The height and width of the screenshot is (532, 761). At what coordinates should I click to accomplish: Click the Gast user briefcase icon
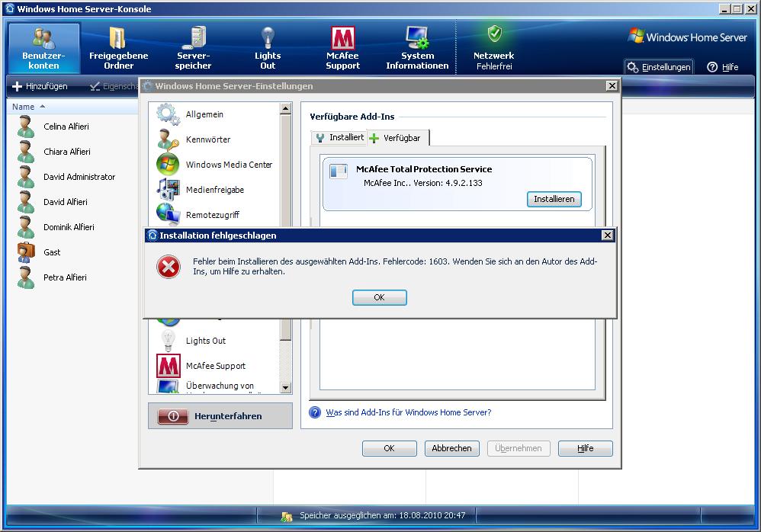[x=26, y=252]
